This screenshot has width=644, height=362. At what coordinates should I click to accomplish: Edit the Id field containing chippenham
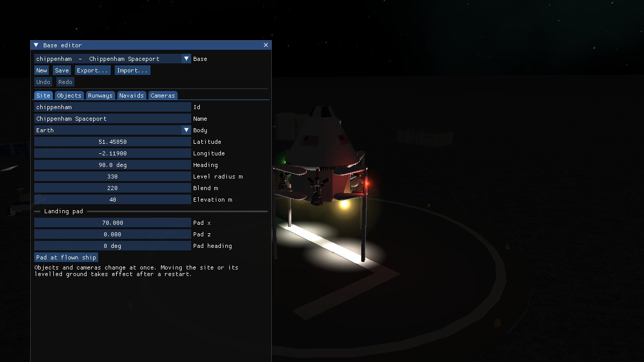point(113,107)
